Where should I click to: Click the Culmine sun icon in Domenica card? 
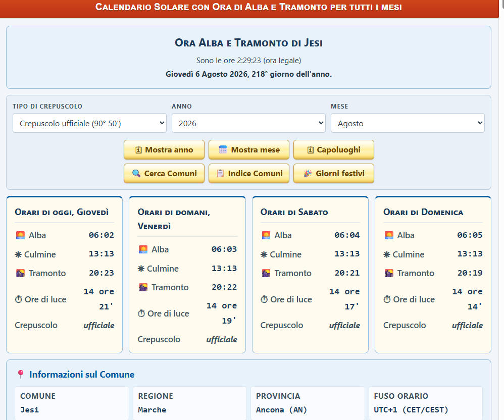(387, 254)
